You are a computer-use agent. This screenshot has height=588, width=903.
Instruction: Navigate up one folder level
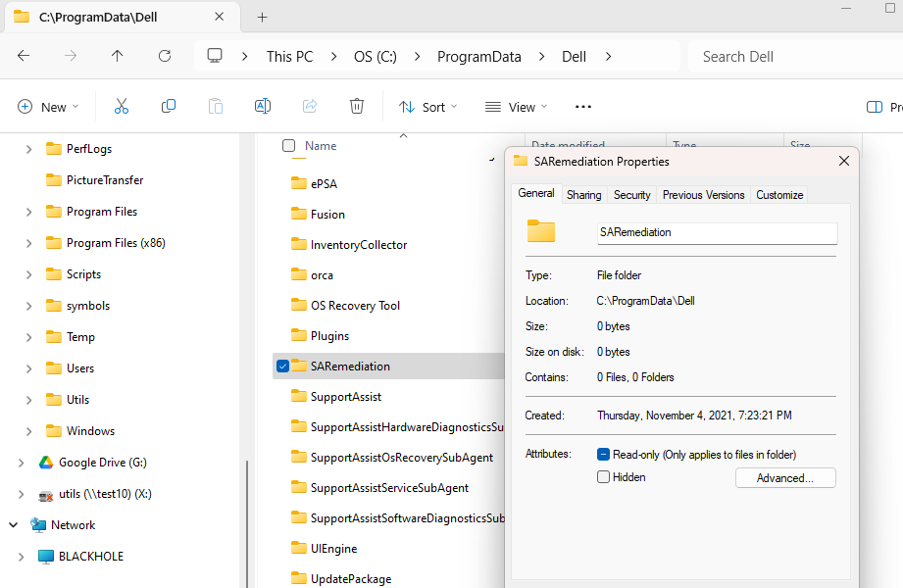(x=117, y=56)
